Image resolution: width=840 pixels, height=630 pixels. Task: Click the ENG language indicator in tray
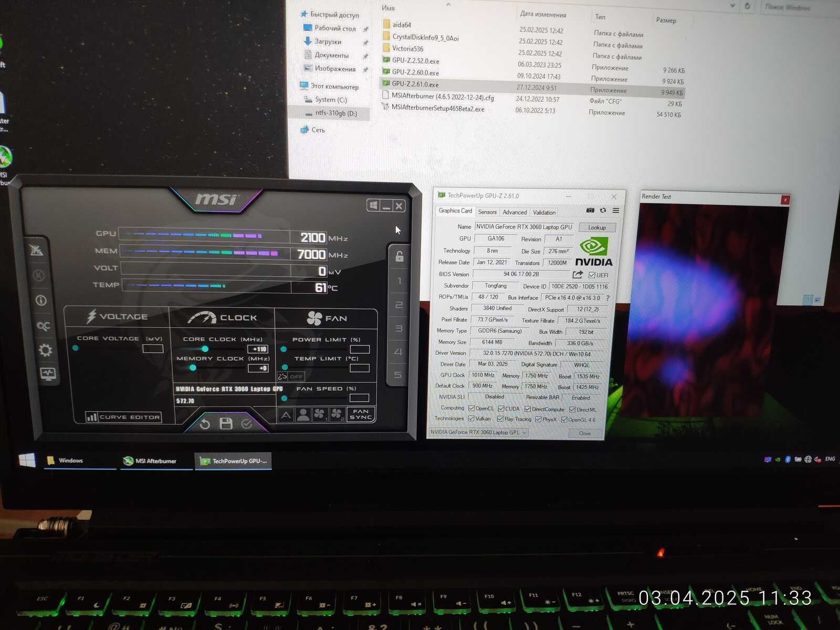(x=830, y=459)
